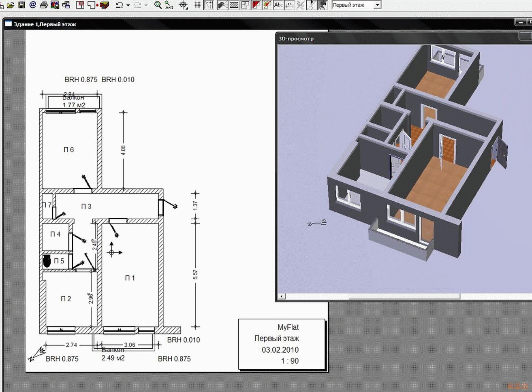
Task: Click the camera view icon
Action: click(x=322, y=5)
